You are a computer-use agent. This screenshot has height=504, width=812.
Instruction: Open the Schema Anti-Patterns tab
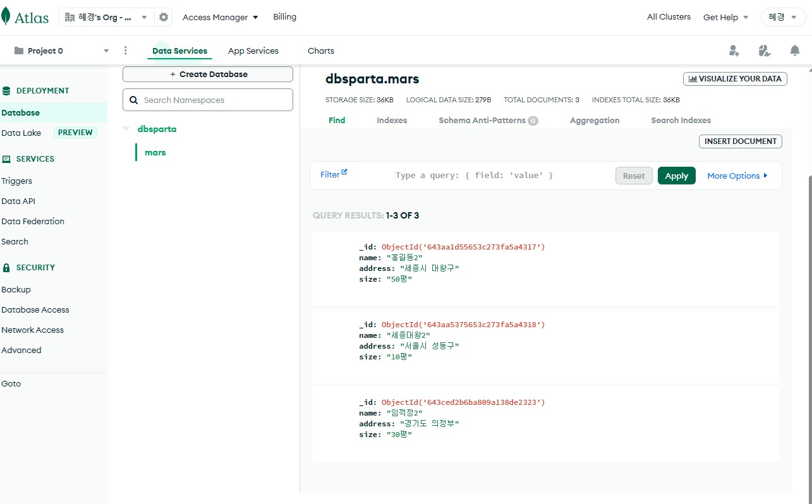point(488,120)
